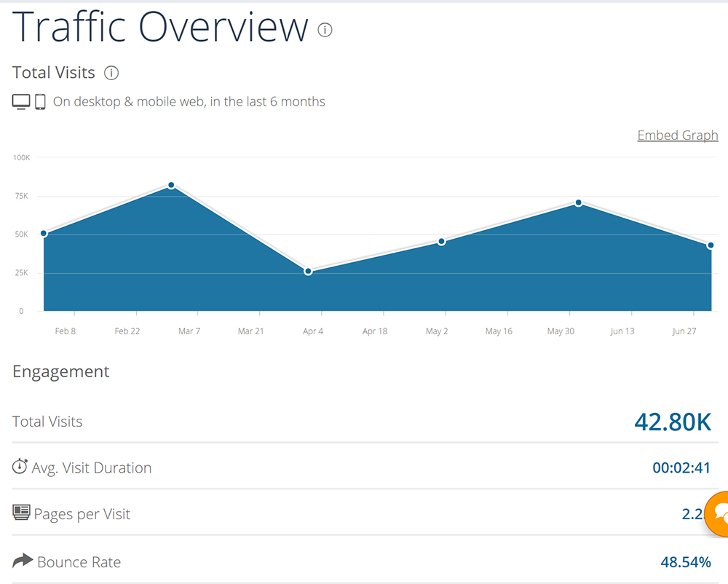Click the stopwatch icon for Avg. Visit Duration
This screenshot has height=584, width=728.
[x=20, y=467]
